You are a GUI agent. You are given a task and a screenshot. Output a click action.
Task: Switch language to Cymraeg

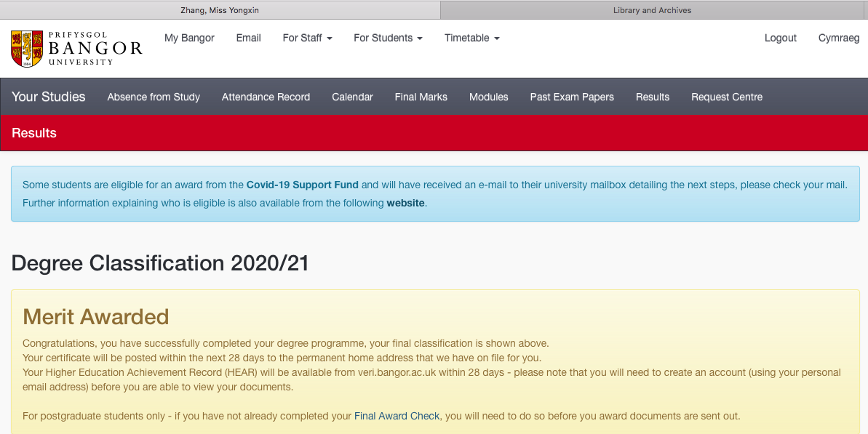838,38
